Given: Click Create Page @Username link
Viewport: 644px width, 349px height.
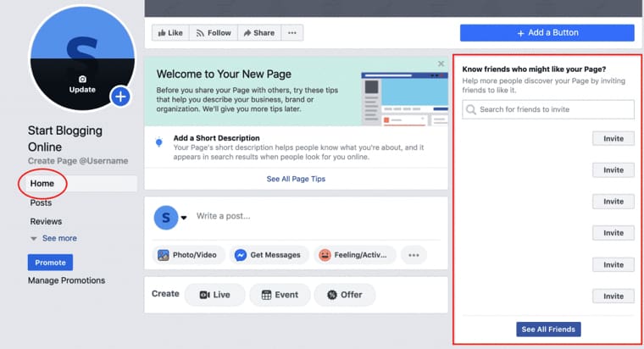Looking at the screenshot, I should [78, 161].
